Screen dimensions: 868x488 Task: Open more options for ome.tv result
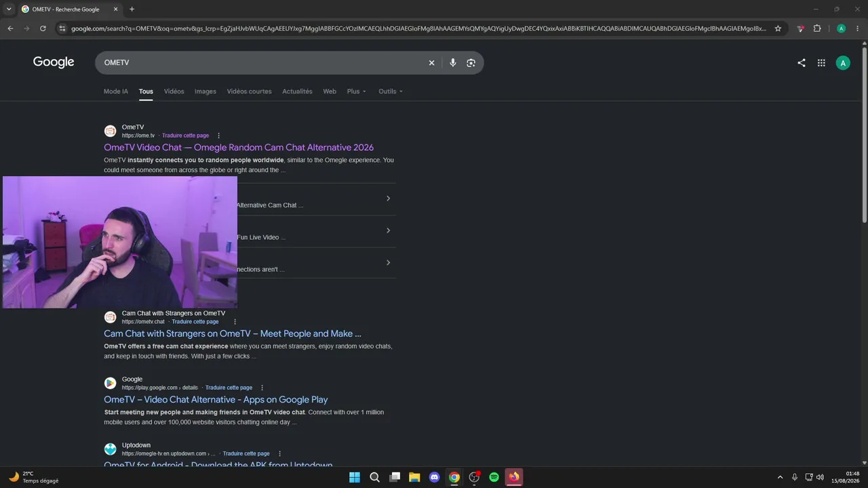click(218, 136)
